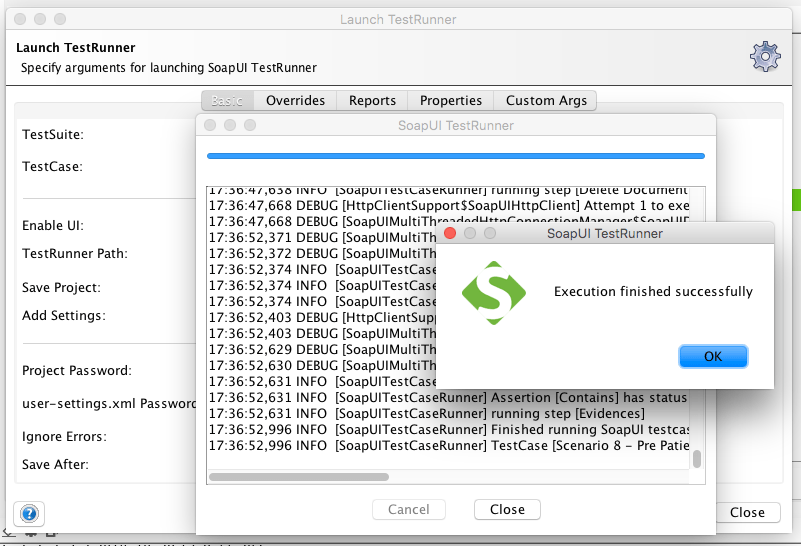Click the 'TestRunner Path:' label
The image size is (801, 546).
tap(75, 254)
